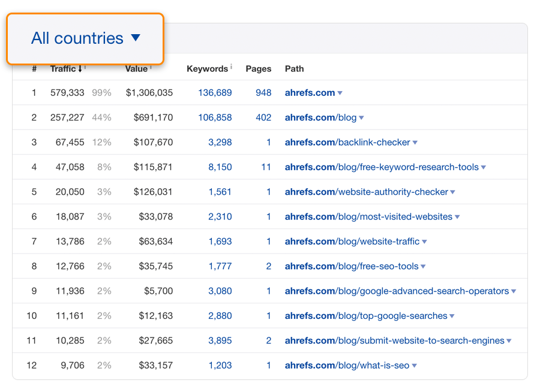
Task: Open the 402 pages link
Action: tap(263, 117)
